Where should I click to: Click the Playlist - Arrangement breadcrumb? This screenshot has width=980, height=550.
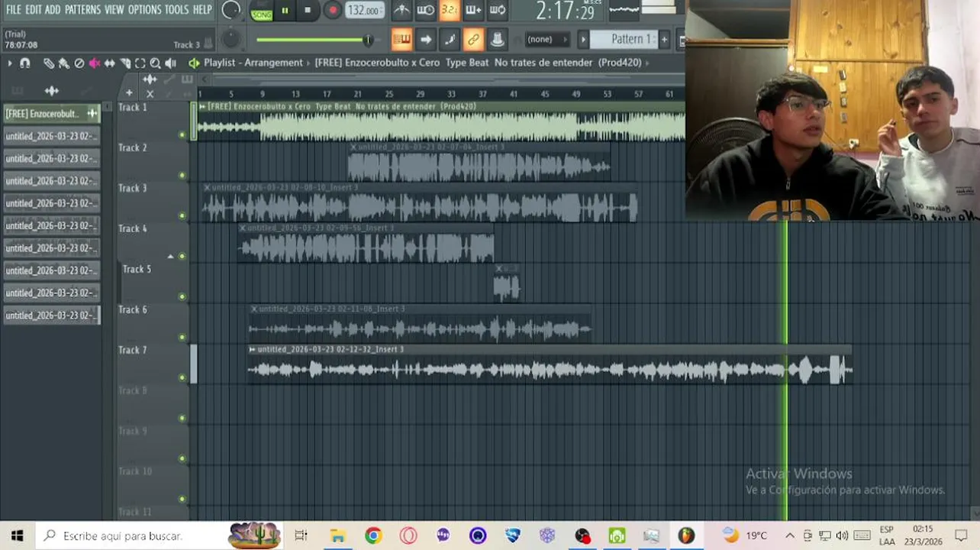pyautogui.click(x=253, y=63)
